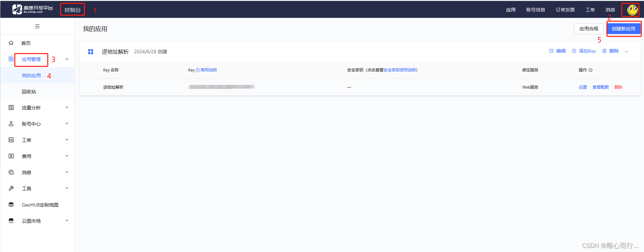The image size is (644, 252).
Task: Click the person icon beside 账号中心
Action: point(11,124)
